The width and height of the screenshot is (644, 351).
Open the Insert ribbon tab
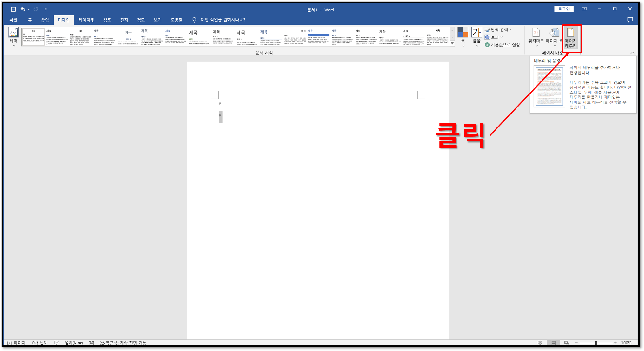click(x=44, y=20)
